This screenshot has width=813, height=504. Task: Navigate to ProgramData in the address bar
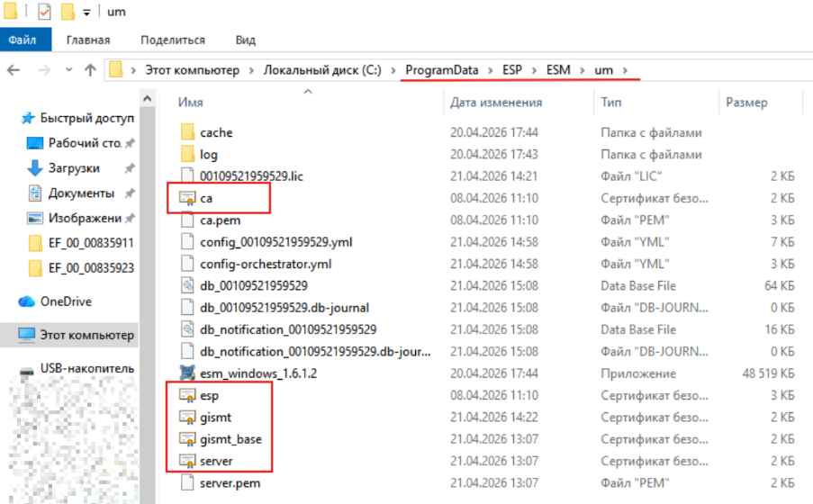[442, 70]
